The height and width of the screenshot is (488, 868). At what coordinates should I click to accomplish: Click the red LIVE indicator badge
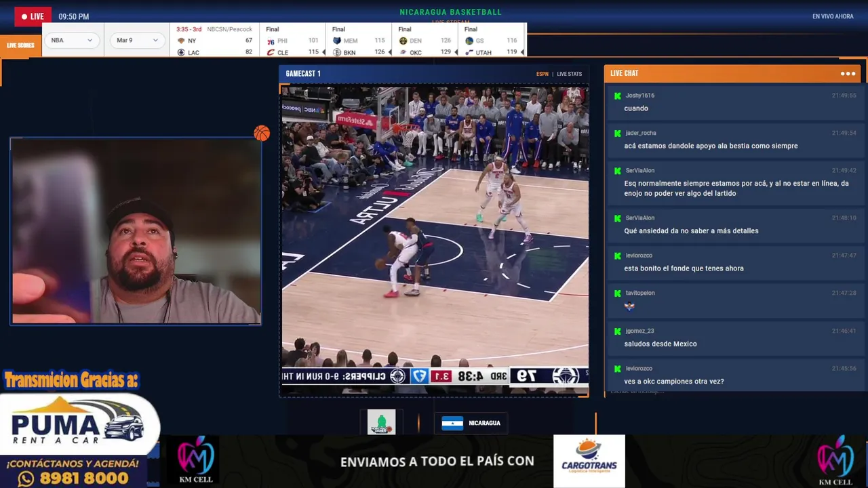(x=33, y=16)
